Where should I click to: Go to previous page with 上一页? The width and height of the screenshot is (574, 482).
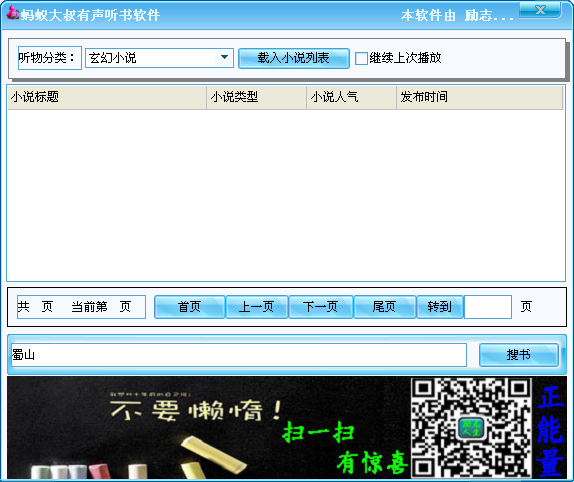pos(257,307)
